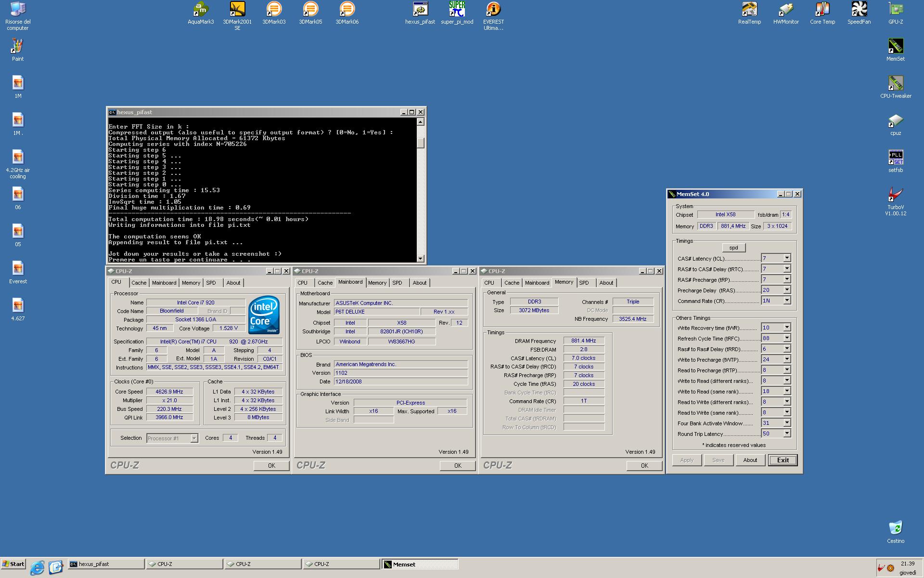Open the 3DMark03 shortcut
The image size is (924, 578).
pyautogui.click(x=274, y=13)
